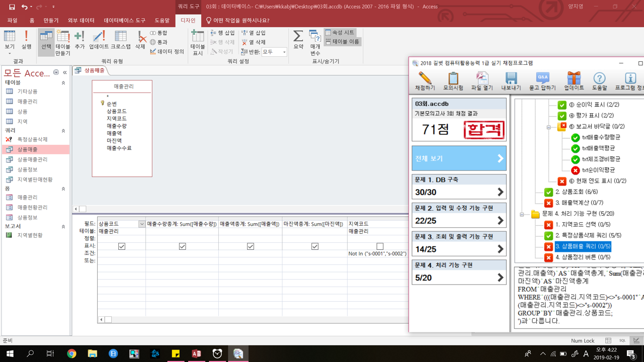Image resolution: width=644 pixels, height=362 pixels.
Task: Open the 상품코드 field dropdown arrow
Action: [142, 224]
